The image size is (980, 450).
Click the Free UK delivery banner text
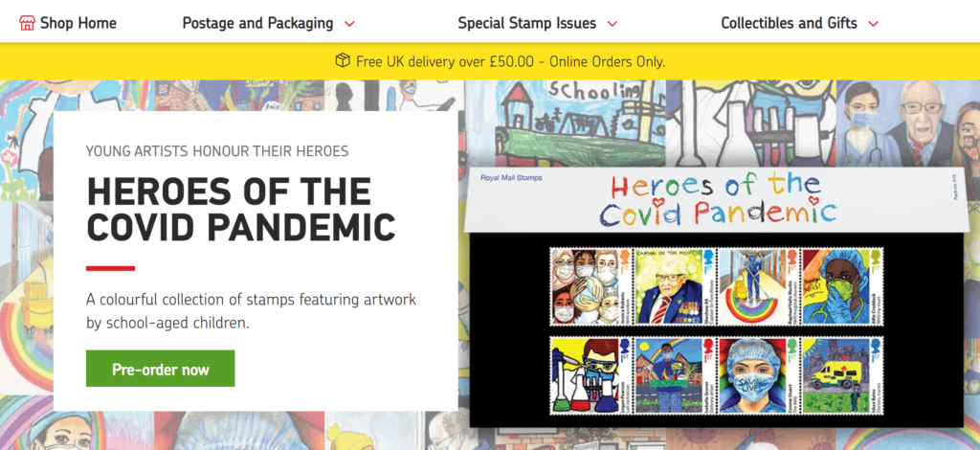(x=511, y=61)
